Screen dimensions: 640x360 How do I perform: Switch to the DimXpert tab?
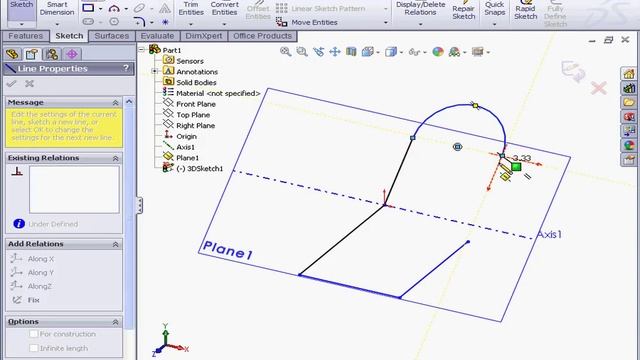(204, 36)
